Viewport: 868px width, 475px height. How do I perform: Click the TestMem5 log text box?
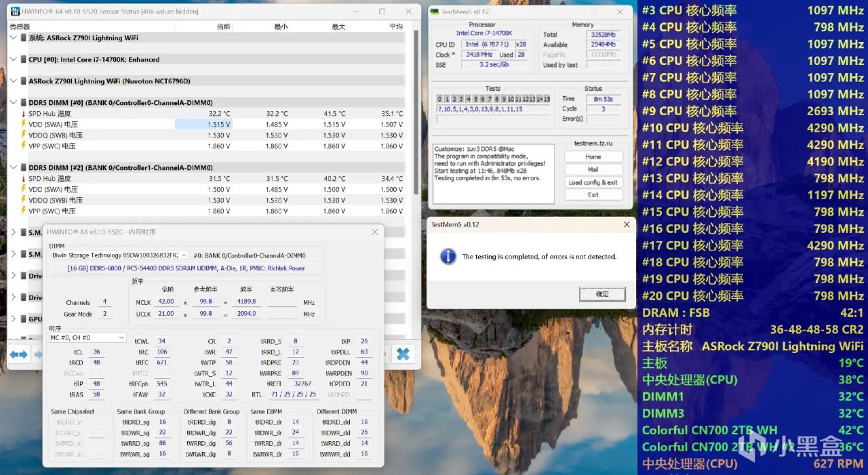point(493,173)
